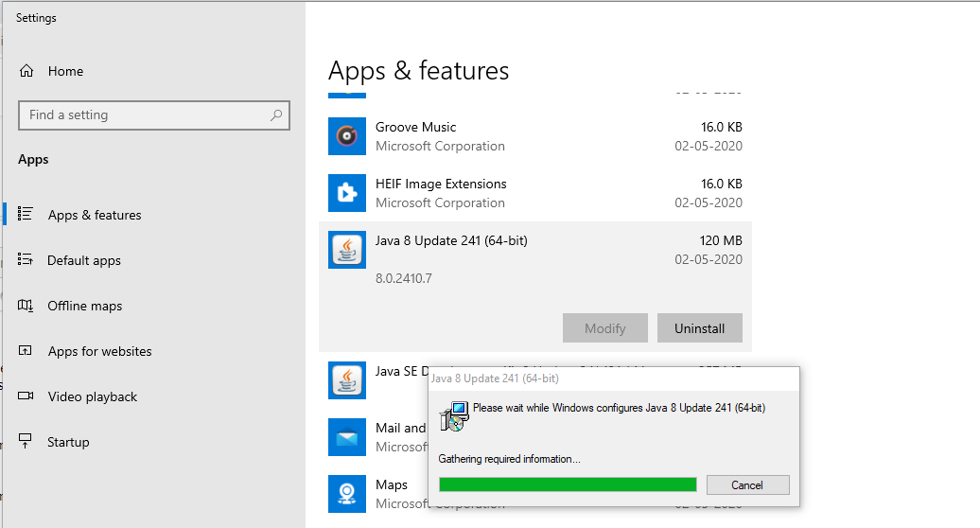The width and height of the screenshot is (980, 528).
Task: Click the Offline maps map icon
Action: click(x=25, y=305)
